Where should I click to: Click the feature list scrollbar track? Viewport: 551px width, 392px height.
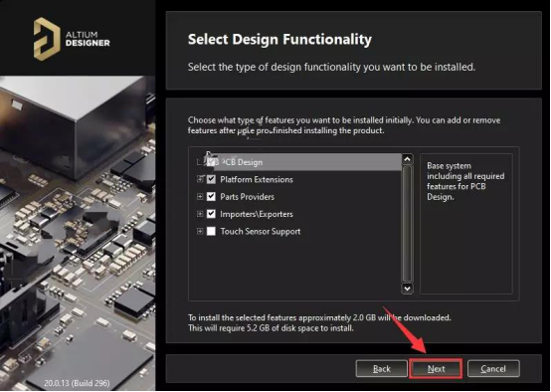coord(407,224)
